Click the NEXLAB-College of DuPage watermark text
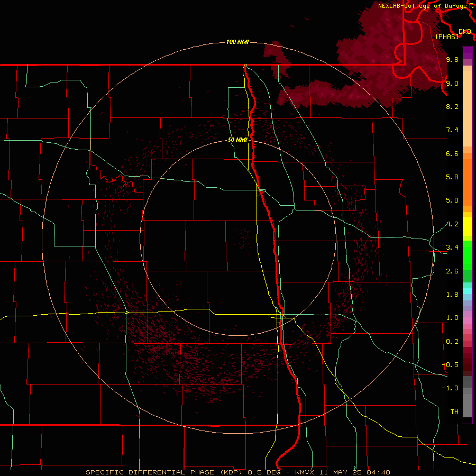Screen dimensions: 476x476 (x=423, y=6)
